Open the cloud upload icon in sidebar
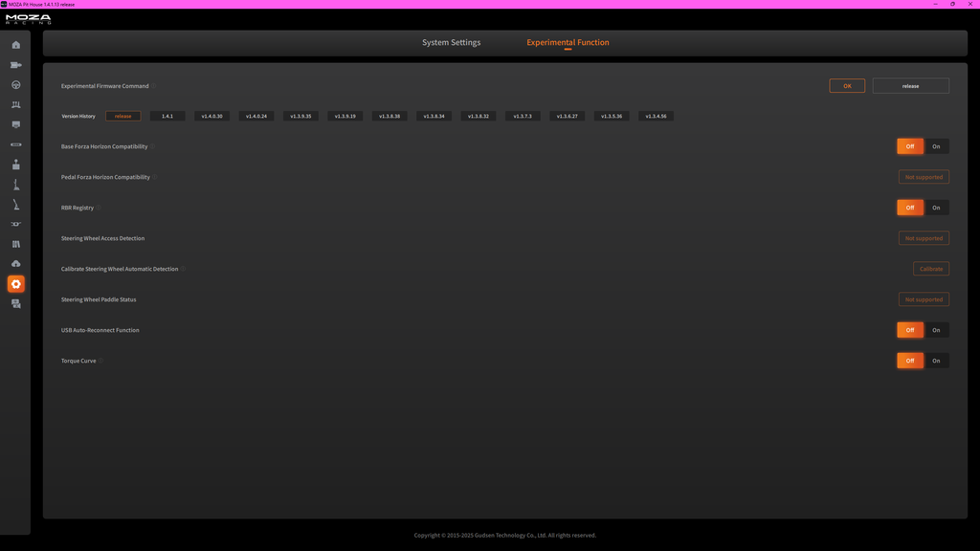The width and height of the screenshot is (980, 551). 15,264
